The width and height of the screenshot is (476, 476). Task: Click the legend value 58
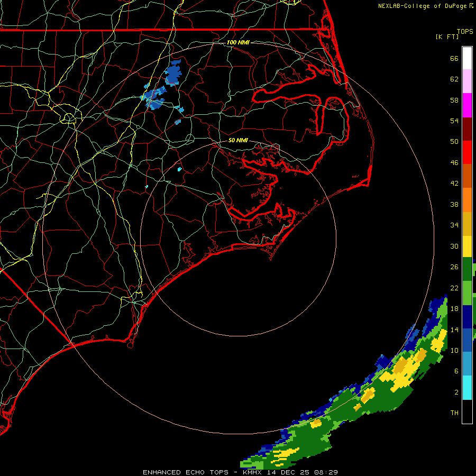pyautogui.click(x=454, y=100)
